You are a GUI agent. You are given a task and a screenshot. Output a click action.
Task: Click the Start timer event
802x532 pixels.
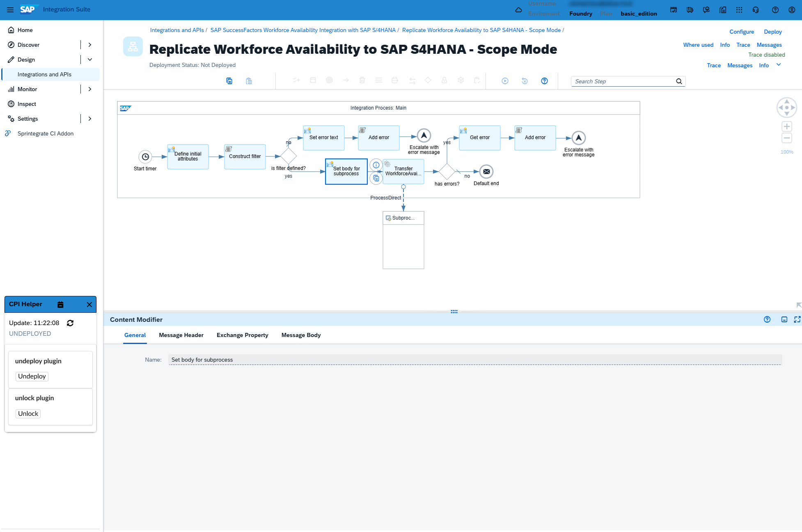tap(145, 157)
